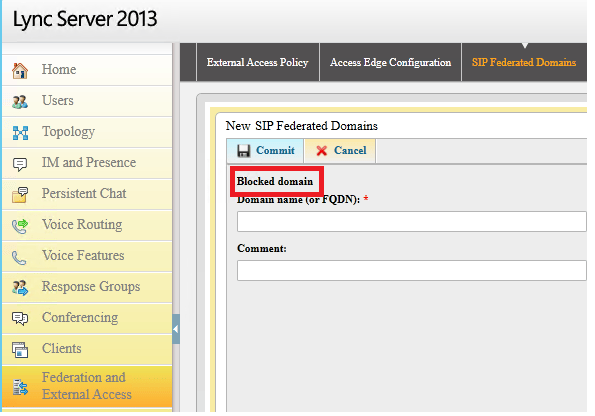Select the SIP Federated Domains tab
The width and height of the screenshot is (595, 416).
point(524,62)
